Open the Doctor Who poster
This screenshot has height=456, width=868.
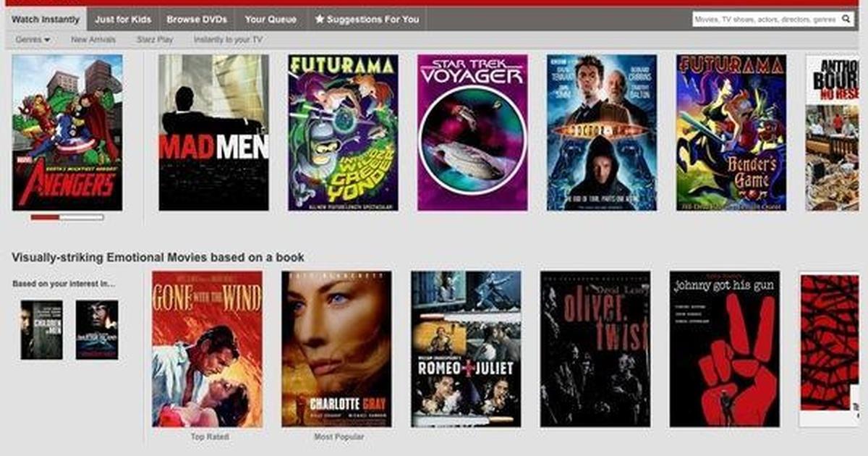[602, 132]
